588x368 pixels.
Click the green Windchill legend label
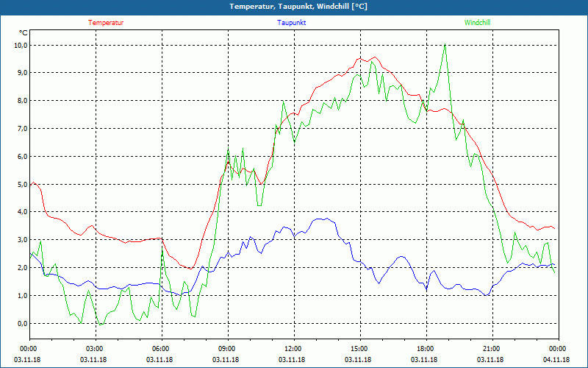[x=477, y=23]
